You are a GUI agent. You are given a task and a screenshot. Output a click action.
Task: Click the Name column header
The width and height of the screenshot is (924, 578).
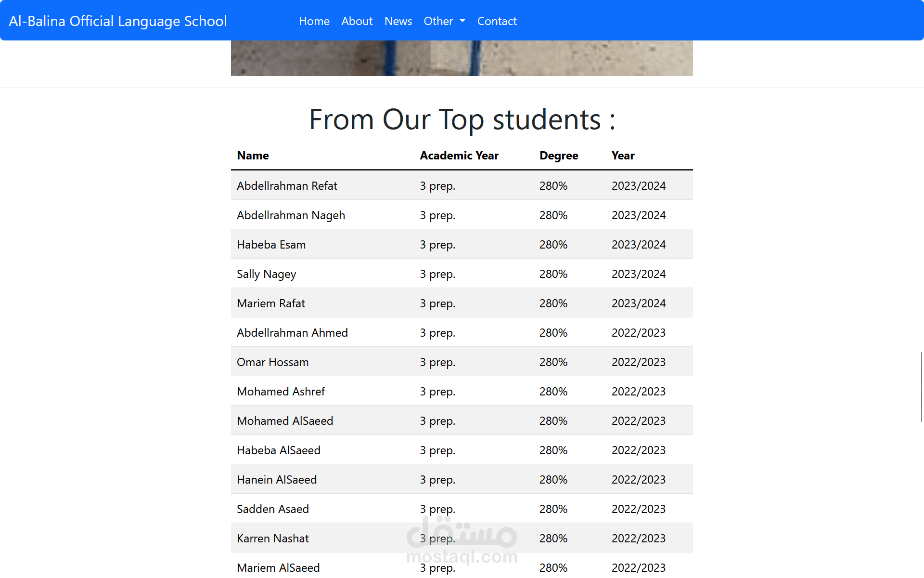tap(253, 156)
